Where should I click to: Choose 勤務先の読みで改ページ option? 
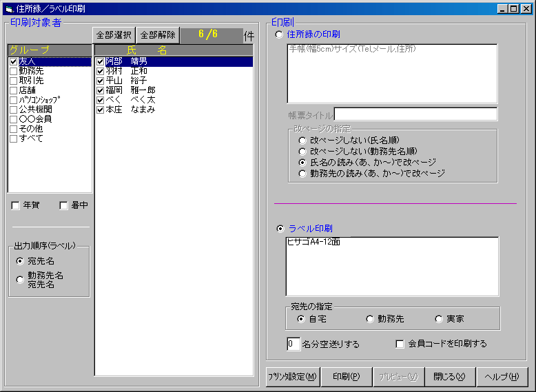click(x=302, y=174)
